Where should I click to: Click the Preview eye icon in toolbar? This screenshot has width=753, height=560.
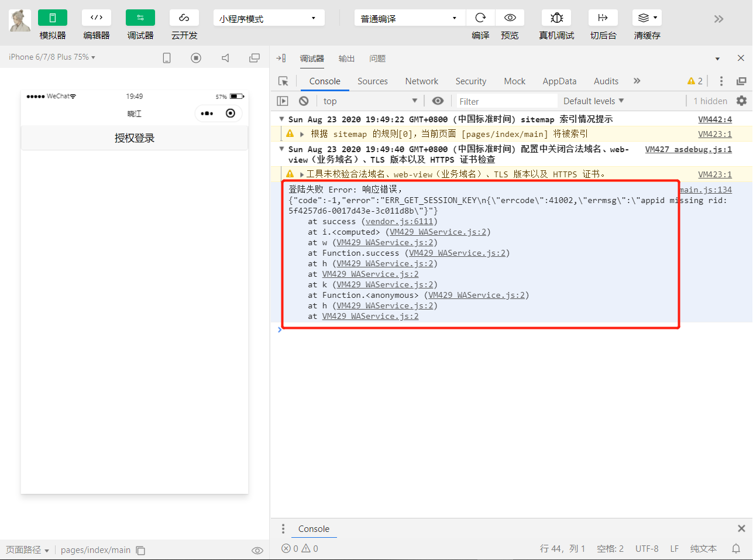coord(510,18)
